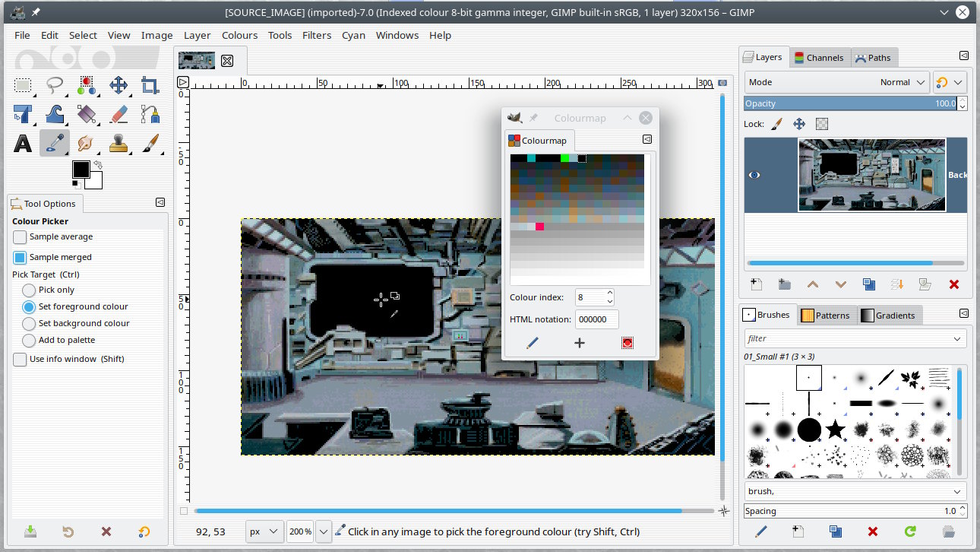Image resolution: width=980 pixels, height=552 pixels.
Task: Raise the layer with up arrow
Action: [813, 284]
